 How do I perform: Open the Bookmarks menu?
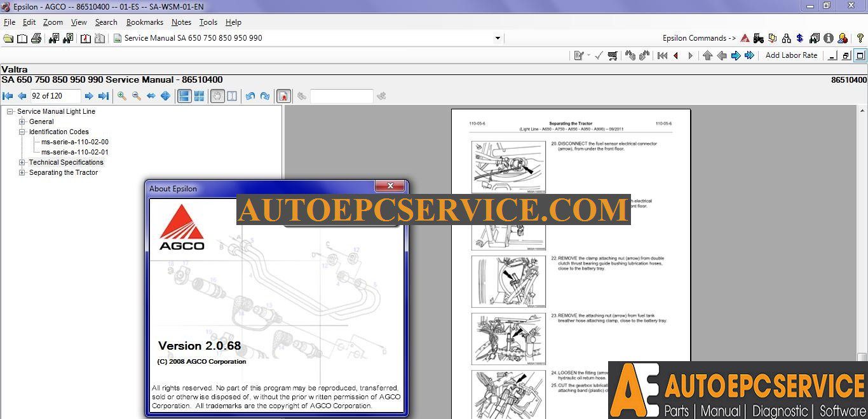(145, 22)
